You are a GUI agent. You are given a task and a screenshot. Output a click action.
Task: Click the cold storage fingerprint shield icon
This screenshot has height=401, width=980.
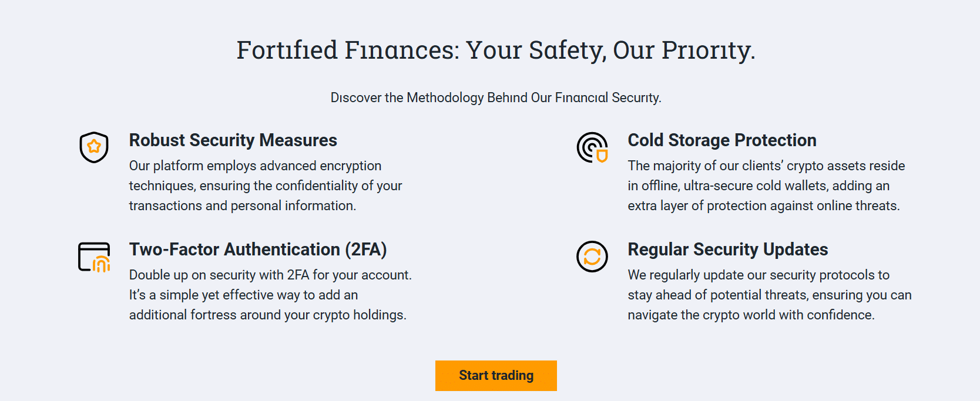[x=592, y=147]
